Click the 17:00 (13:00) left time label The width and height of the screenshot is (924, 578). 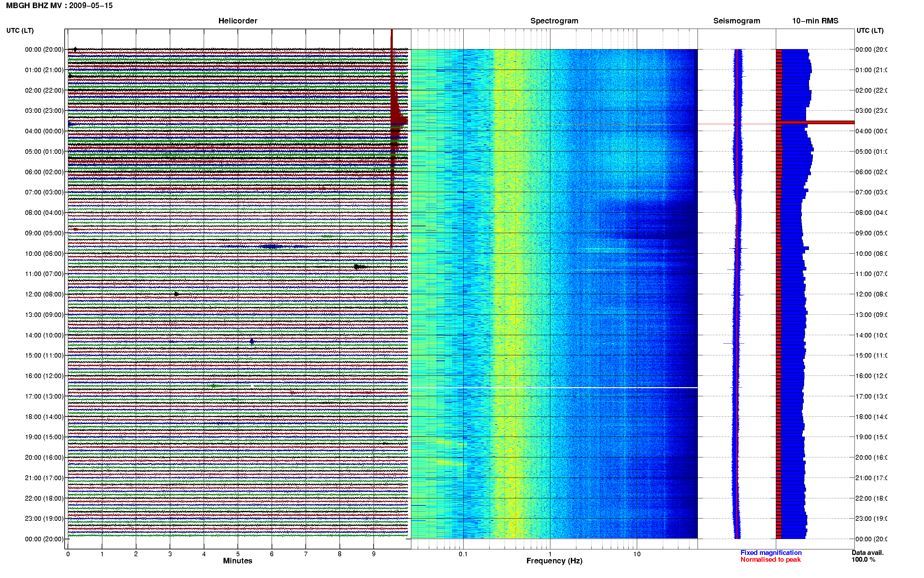tap(44, 396)
